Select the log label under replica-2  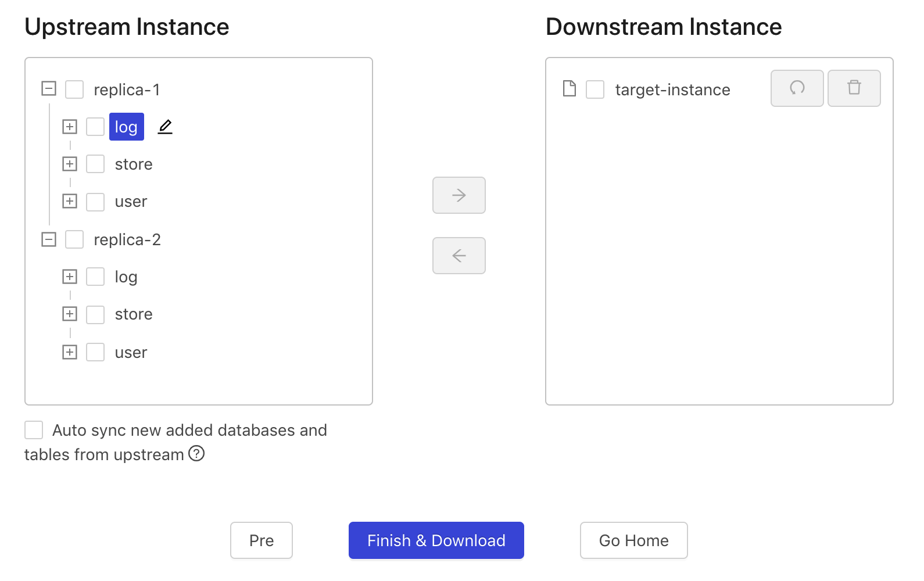tap(126, 277)
